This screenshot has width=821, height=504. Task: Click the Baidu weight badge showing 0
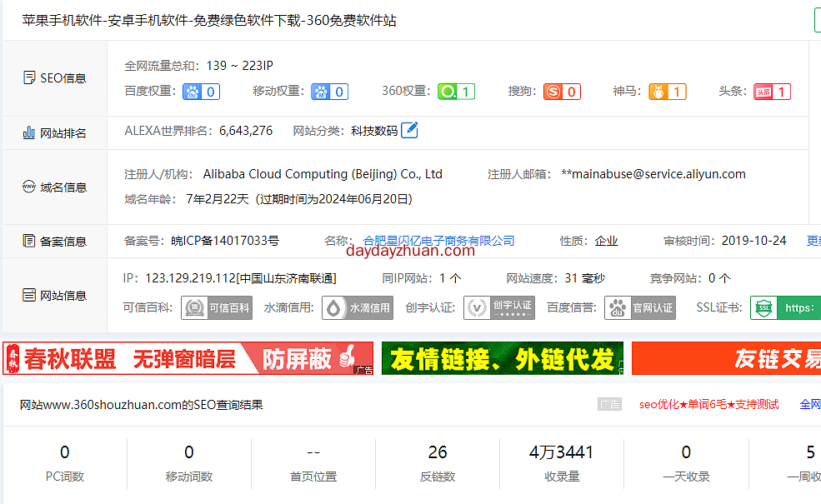click(x=201, y=92)
